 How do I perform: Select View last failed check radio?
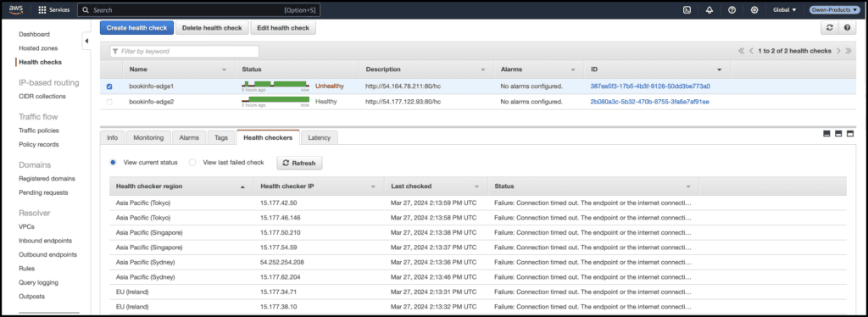(x=192, y=163)
